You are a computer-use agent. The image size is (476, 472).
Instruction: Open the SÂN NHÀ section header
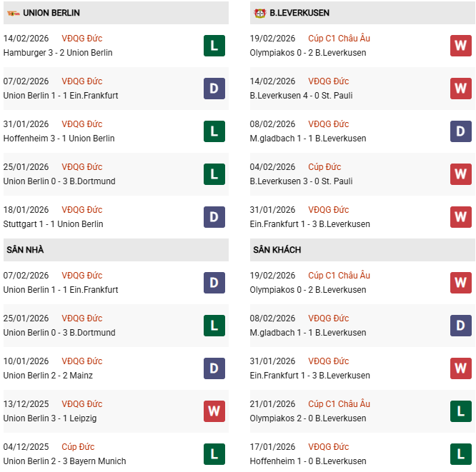(x=24, y=250)
